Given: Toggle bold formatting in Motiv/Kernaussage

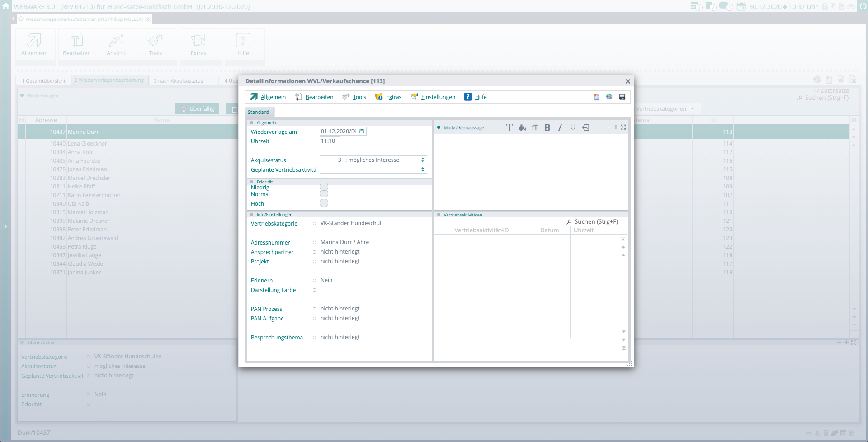Looking at the screenshot, I should (547, 128).
